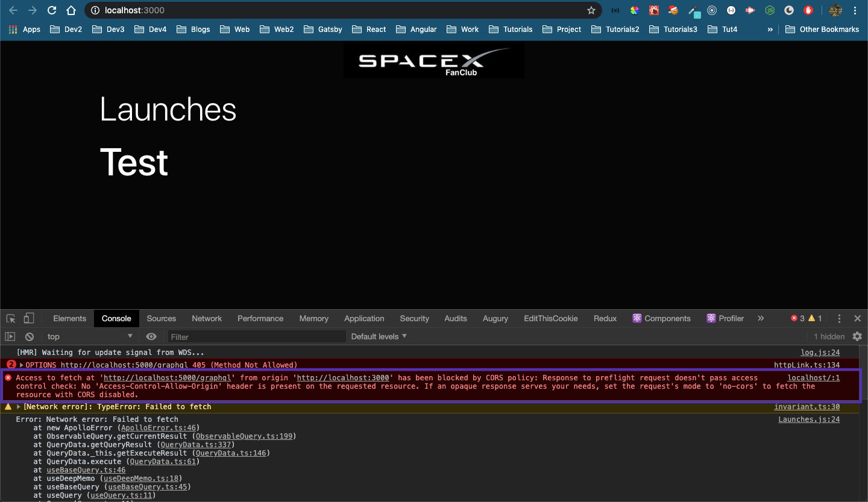
Task: Open the Audits tab
Action: (x=456, y=318)
